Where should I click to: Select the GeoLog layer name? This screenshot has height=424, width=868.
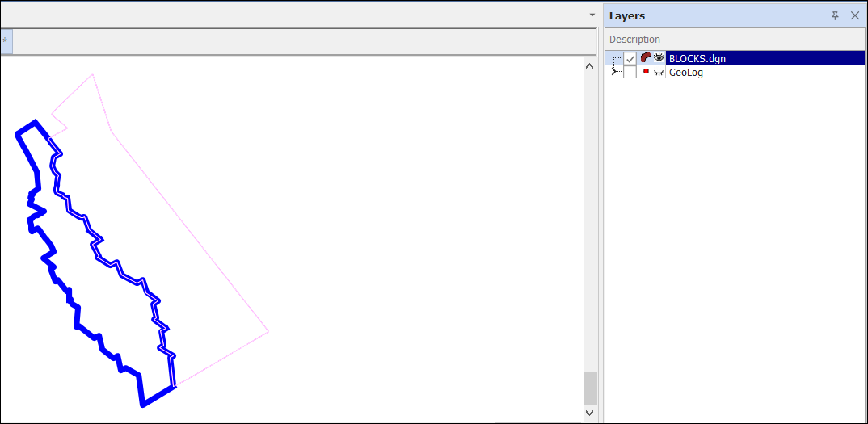(686, 73)
